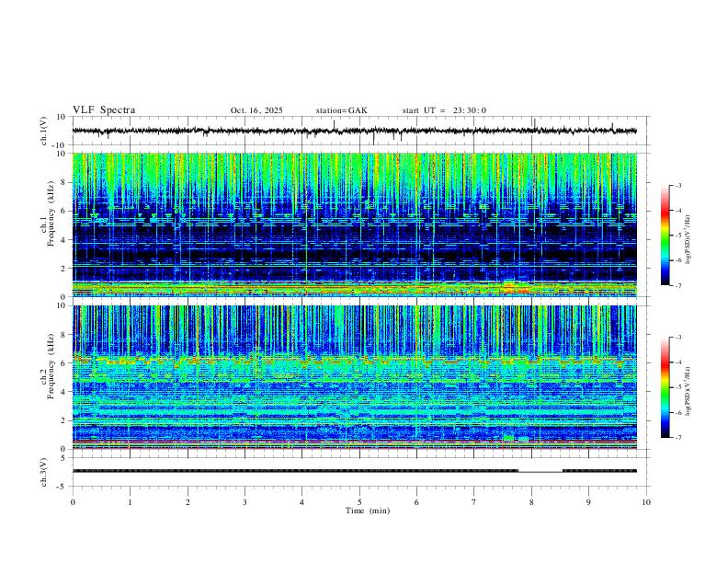Click the 'VLF Spectra' title text
Screen dimensions: 728x563
[x=104, y=110]
